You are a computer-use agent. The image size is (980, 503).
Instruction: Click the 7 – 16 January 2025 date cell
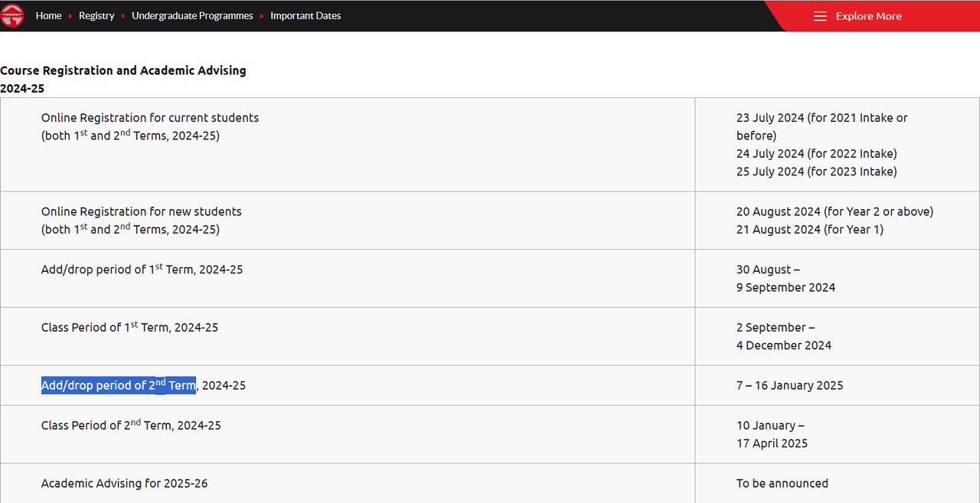tap(789, 385)
